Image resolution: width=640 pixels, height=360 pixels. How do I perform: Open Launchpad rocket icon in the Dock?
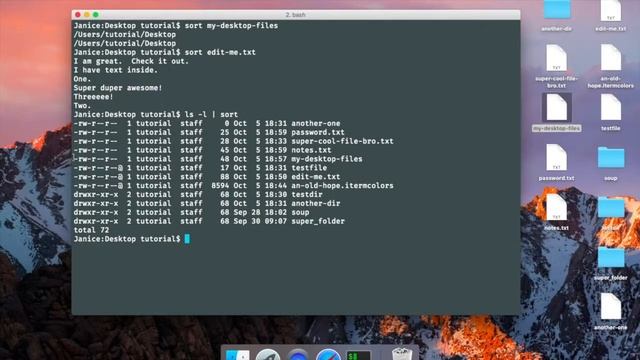coord(268,355)
